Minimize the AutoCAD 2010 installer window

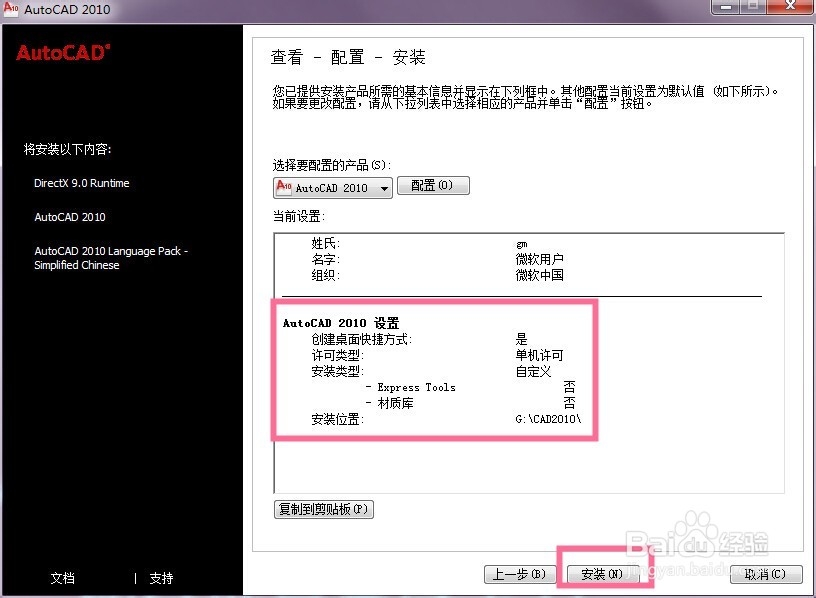pyautogui.click(x=726, y=6)
